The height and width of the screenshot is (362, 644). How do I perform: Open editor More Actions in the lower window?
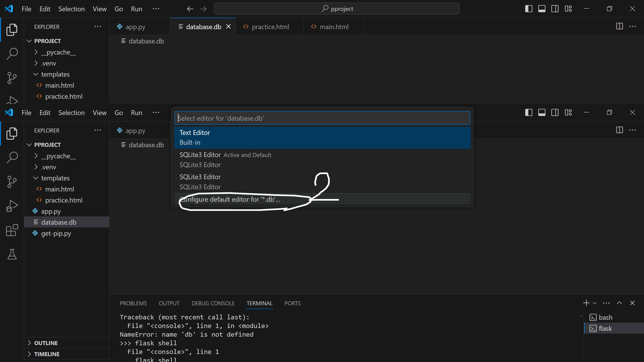(633, 130)
